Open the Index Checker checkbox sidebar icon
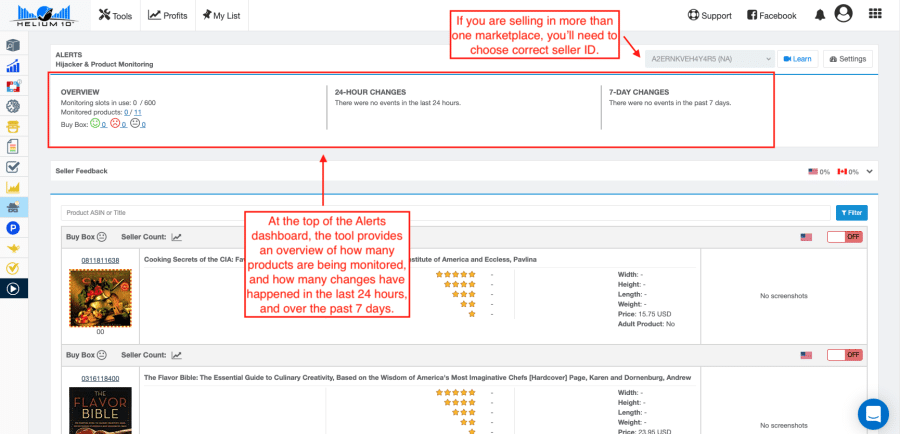900x434 pixels. point(13,167)
